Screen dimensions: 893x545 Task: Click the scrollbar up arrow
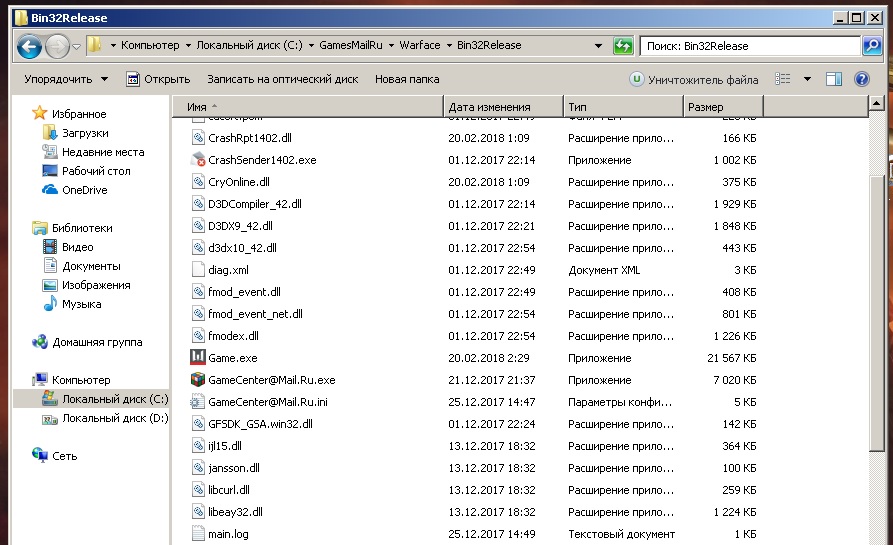tap(876, 103)
